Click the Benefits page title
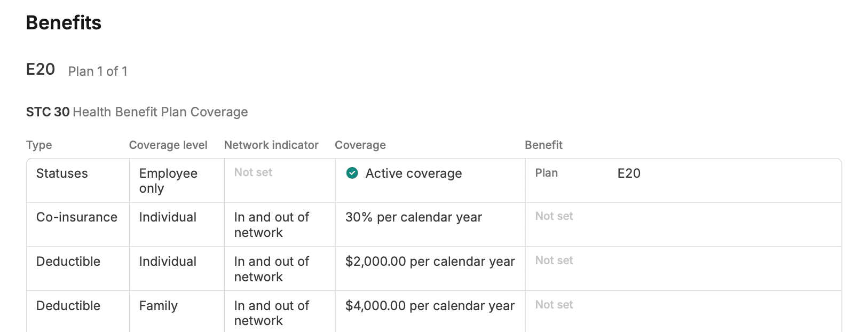 (64, 22)
